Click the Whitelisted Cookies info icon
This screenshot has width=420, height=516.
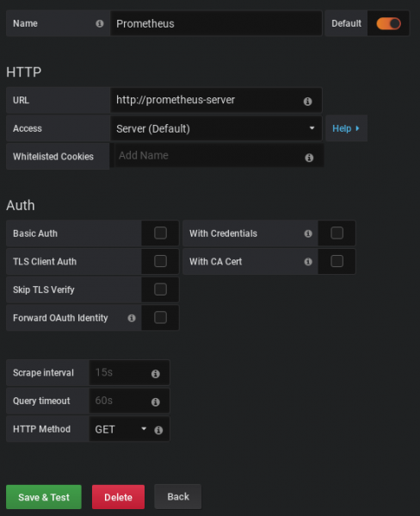309,158
